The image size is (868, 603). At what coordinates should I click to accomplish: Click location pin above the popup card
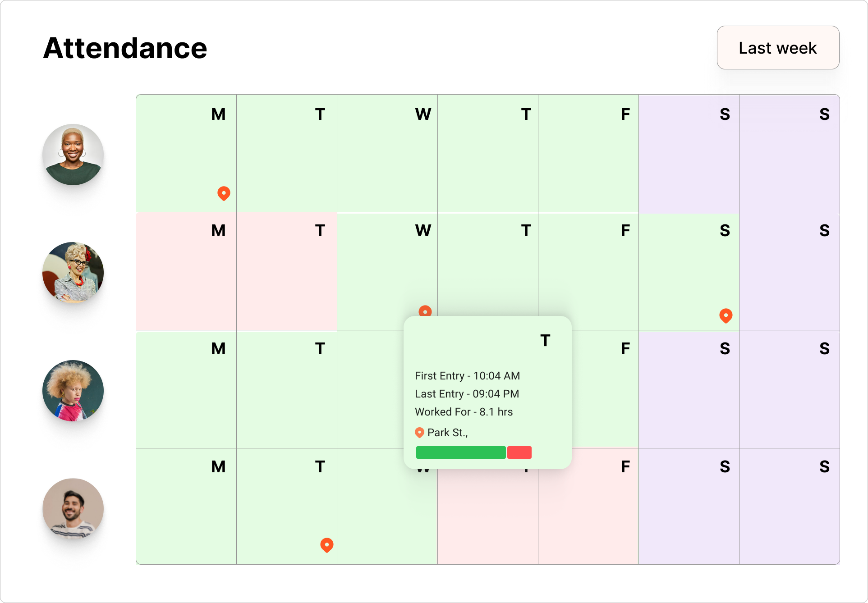click(x=425, y=311)
